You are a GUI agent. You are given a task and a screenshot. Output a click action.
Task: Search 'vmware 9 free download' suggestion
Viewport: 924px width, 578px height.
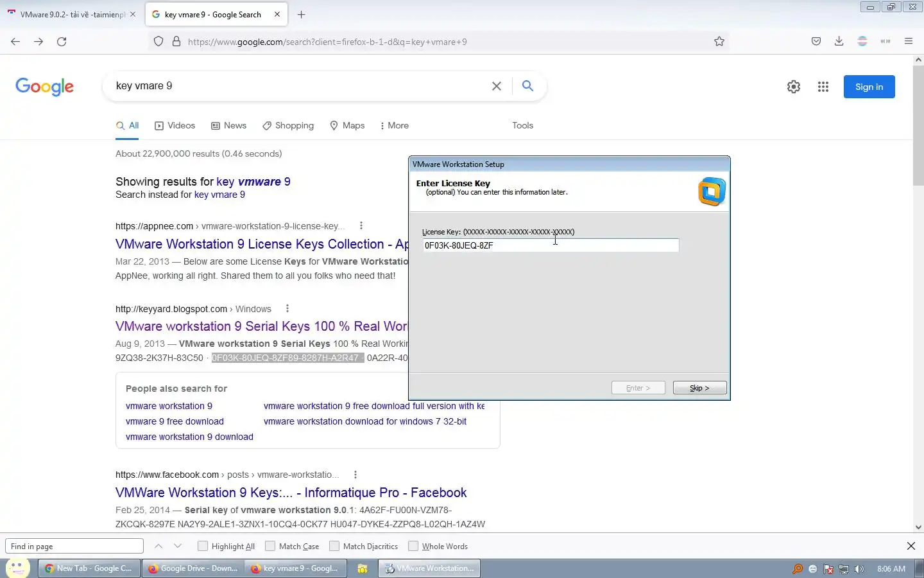tap(175, 421)
